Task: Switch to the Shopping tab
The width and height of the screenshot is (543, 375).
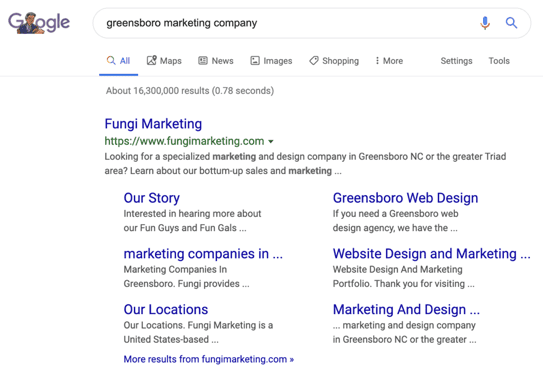Action: [334, 61]
